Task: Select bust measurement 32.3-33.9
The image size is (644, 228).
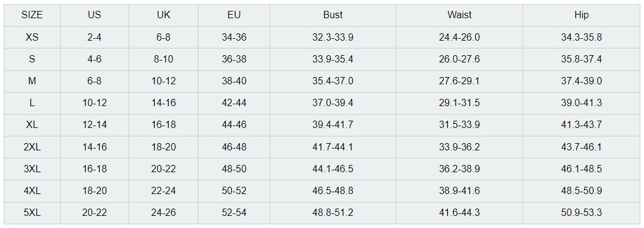Action: (x=333, y=38)
